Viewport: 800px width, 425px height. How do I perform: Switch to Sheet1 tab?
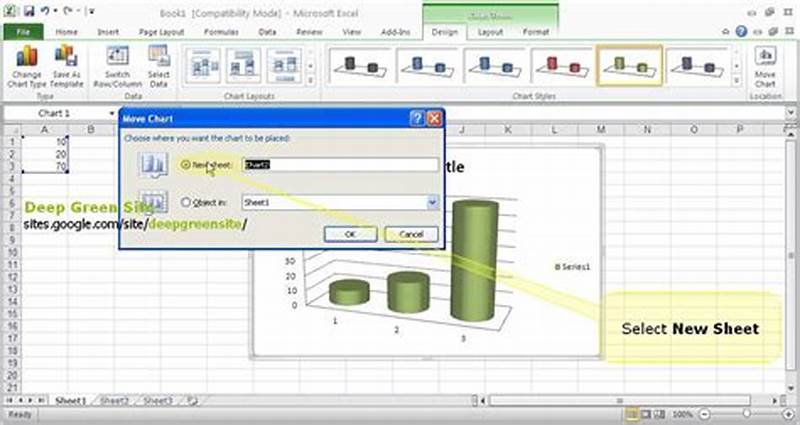tap(70, 401)
